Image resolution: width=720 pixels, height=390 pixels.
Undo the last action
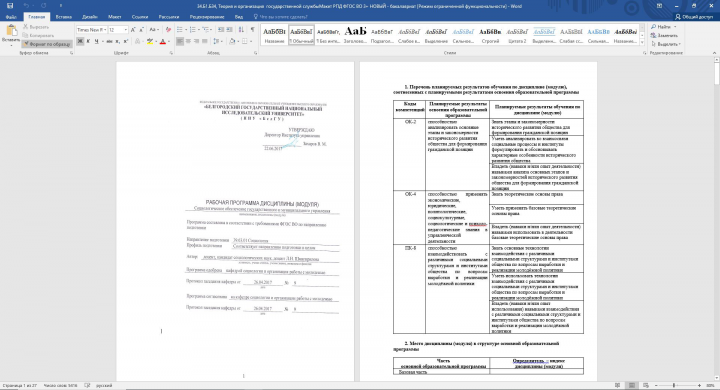pyautogui.click(x=26, y=6)
